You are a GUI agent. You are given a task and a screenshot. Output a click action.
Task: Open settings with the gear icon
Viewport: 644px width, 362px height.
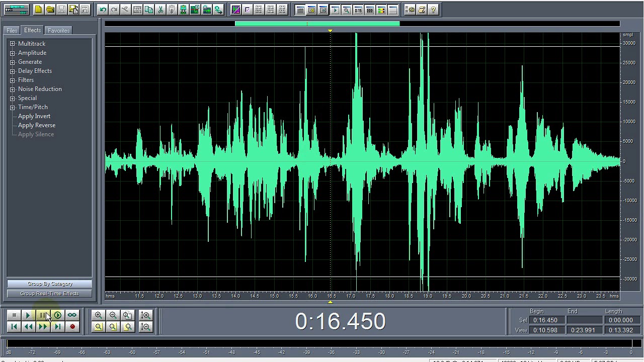coord(411,10)
